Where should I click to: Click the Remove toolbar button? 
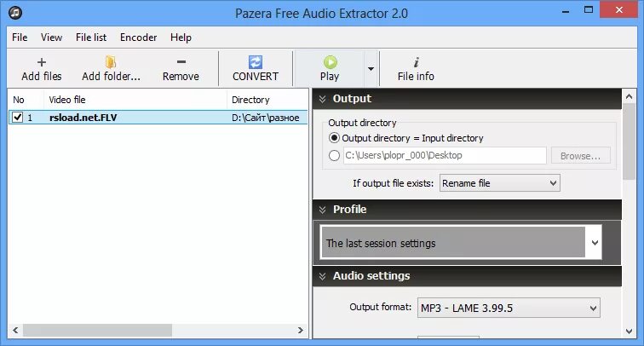(181, 69)
